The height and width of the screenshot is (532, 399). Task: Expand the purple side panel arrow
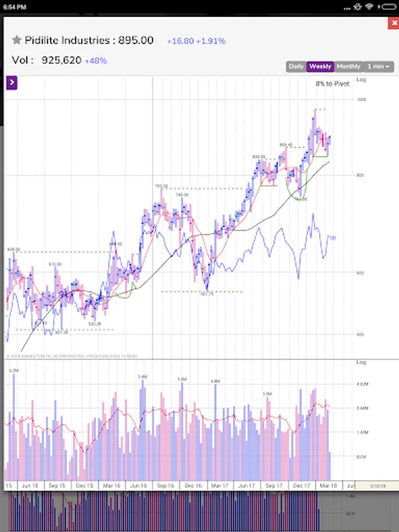12,82
